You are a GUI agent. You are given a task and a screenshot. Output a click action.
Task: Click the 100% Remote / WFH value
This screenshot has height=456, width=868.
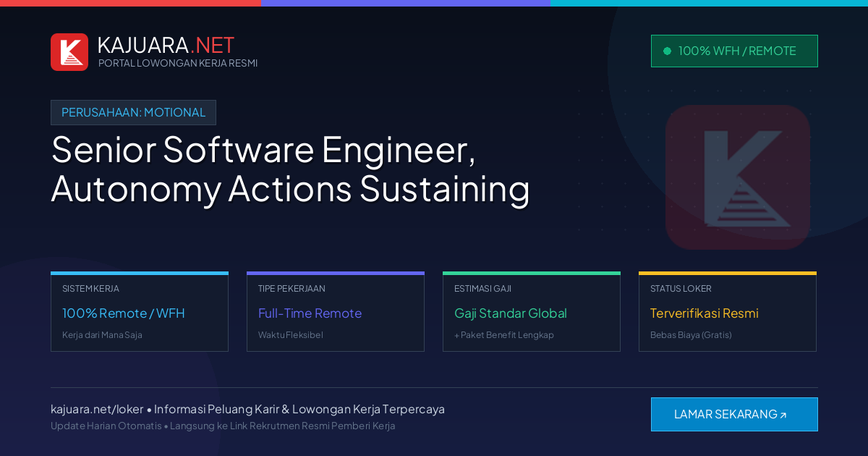124,313
